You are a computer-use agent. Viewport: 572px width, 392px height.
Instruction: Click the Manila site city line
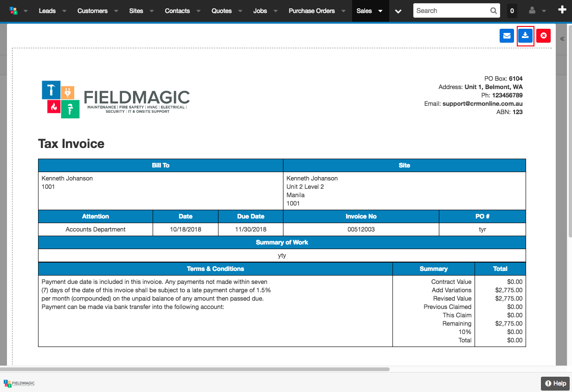coord(296,195)
